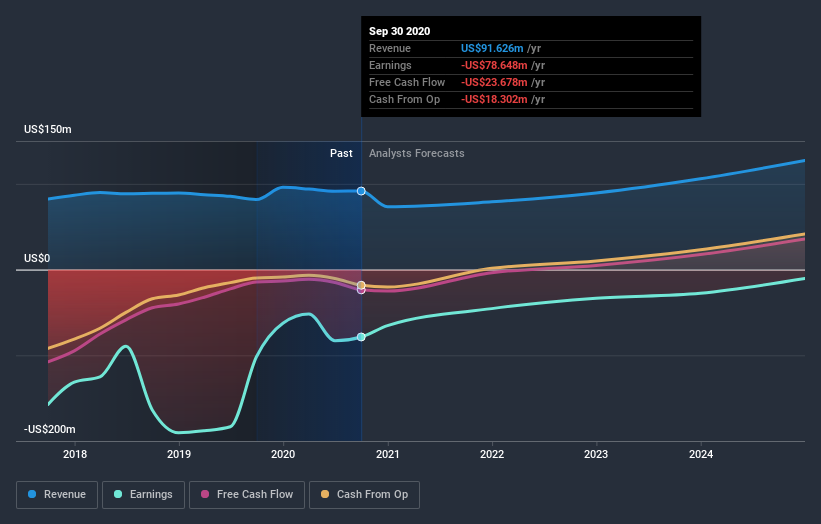821x524 pixels.
Task: Click the Earnings data point marker
Action: click(361, 337)
